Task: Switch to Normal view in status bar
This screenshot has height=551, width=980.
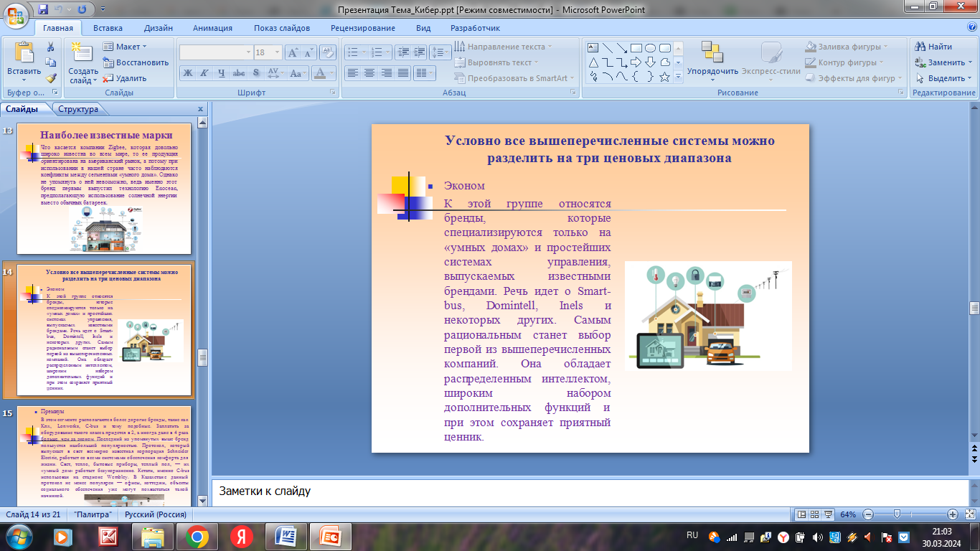Action: point(801,514)
